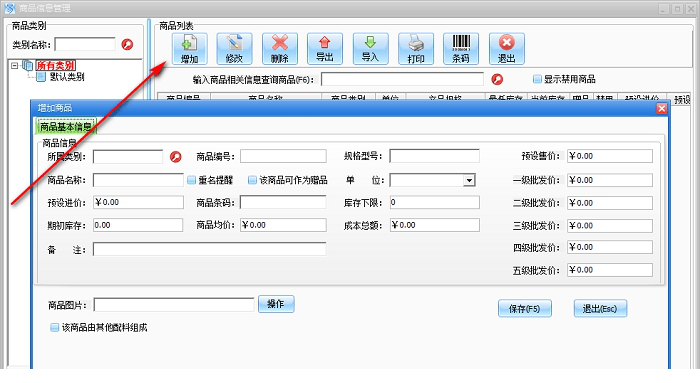The image size is (700, 383).
Task: Click the 一级批发价 input field
Action: click(610, 180)
